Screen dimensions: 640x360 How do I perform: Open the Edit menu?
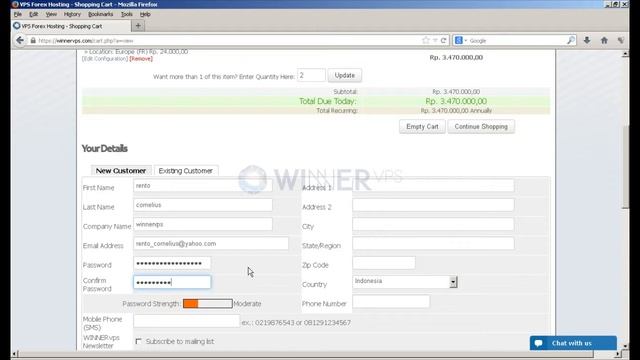33,14
